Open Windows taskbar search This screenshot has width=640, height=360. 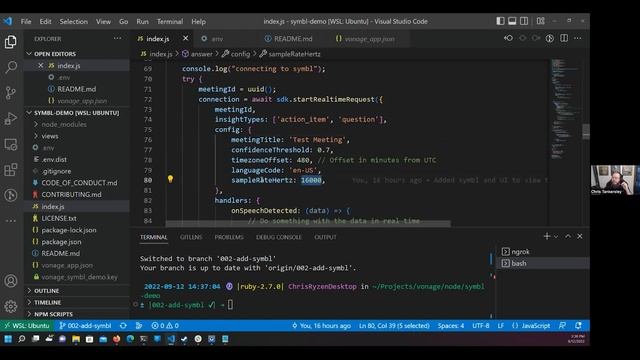tap(22, 339)
